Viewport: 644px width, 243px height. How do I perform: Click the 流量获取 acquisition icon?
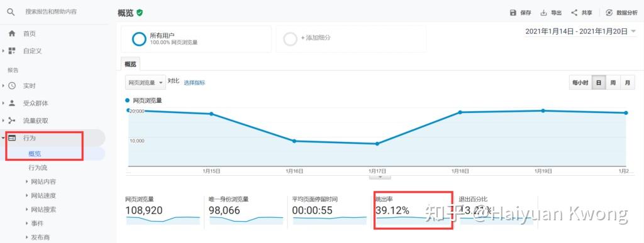tap(12, 121)
